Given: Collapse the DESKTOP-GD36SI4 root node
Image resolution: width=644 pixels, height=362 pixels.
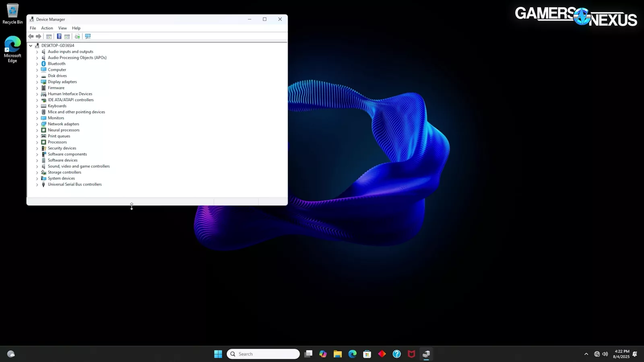Looking at the screenshot, I should 31,46.
